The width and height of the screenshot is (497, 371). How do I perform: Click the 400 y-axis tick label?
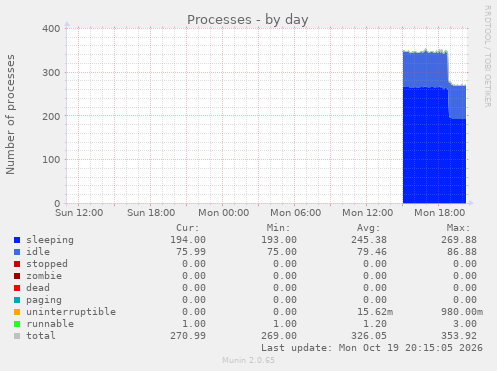pos(51,29)
